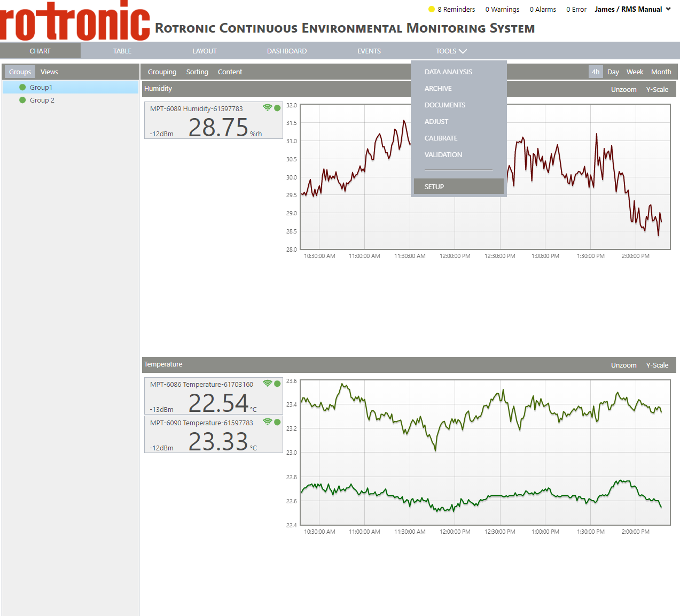Switch chart range to 4h
680x616 pixels.
pos(596,72)
